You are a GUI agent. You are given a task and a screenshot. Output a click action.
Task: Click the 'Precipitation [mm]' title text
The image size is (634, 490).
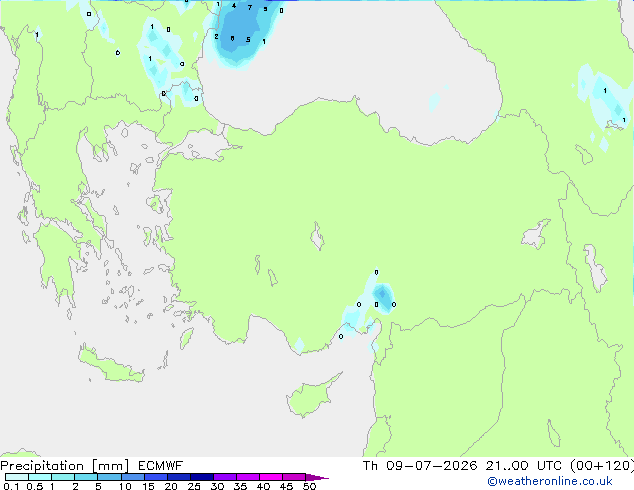coord(65,466)
